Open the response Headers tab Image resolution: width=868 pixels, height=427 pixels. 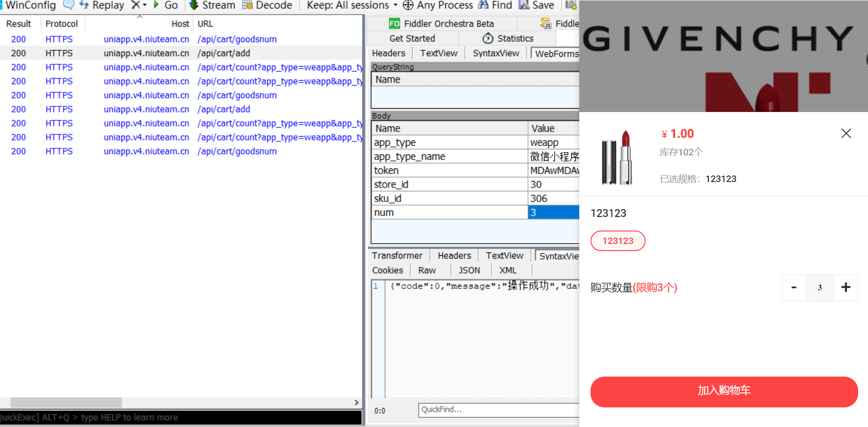[455, 256]
